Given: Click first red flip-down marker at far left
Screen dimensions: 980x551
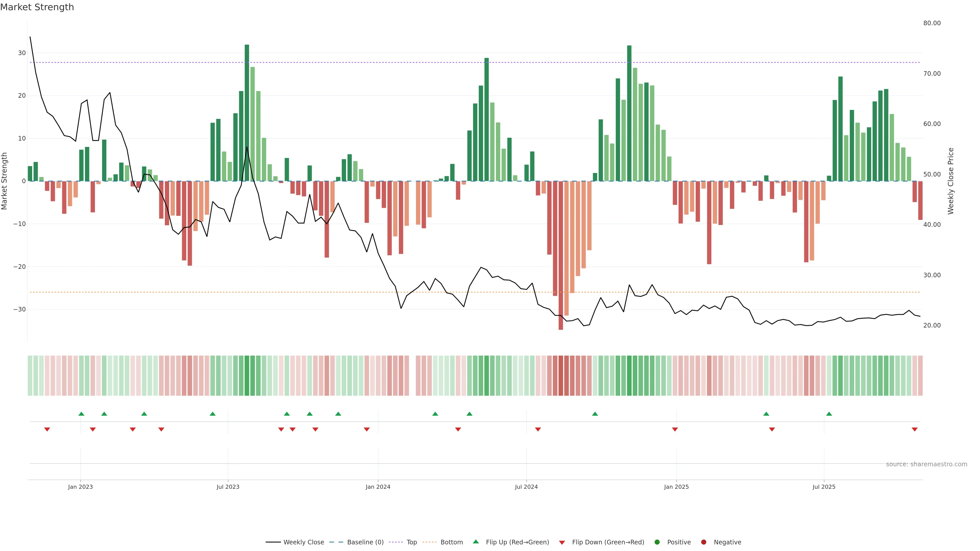Looking at the screenshot, I should pos(47,429).
